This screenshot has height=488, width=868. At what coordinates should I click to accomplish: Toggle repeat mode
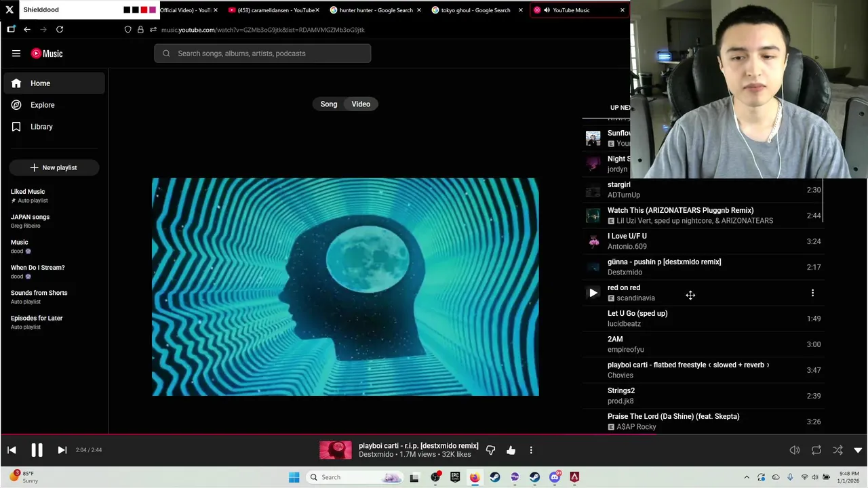tap(816, 450)
